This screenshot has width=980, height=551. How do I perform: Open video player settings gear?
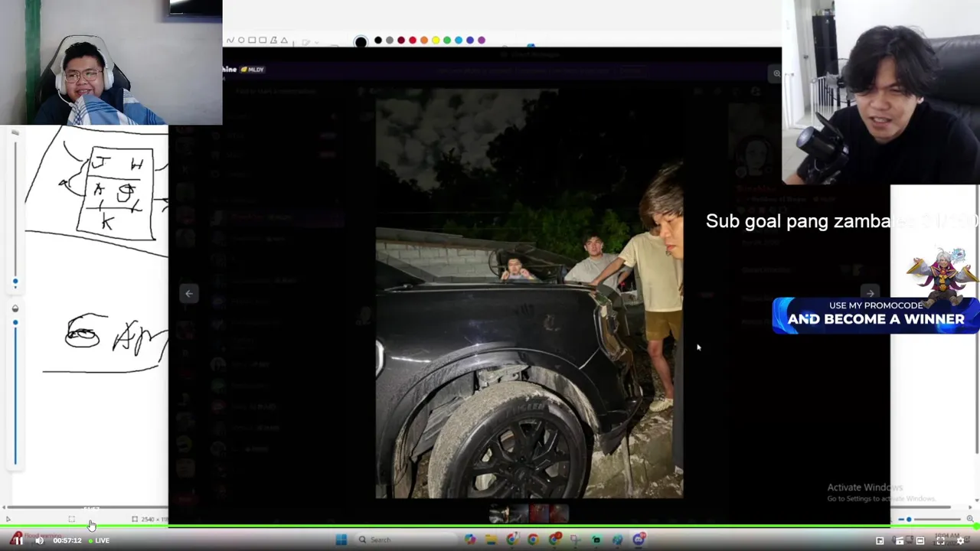(x=960, y=540)
